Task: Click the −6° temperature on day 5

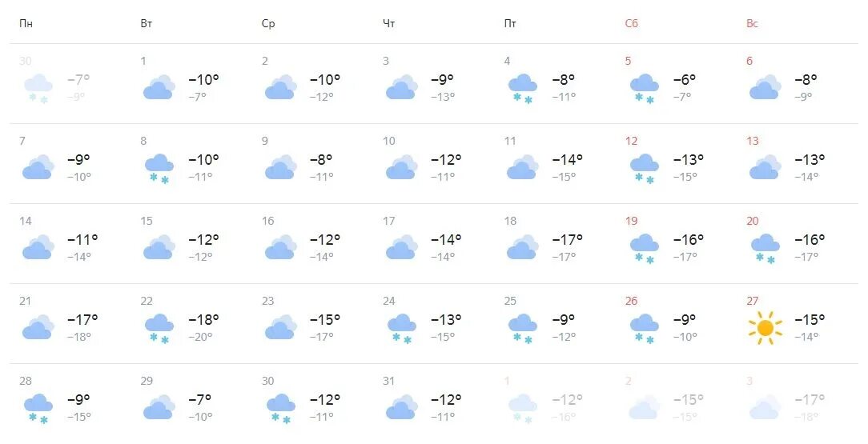Action: point(684,80)
